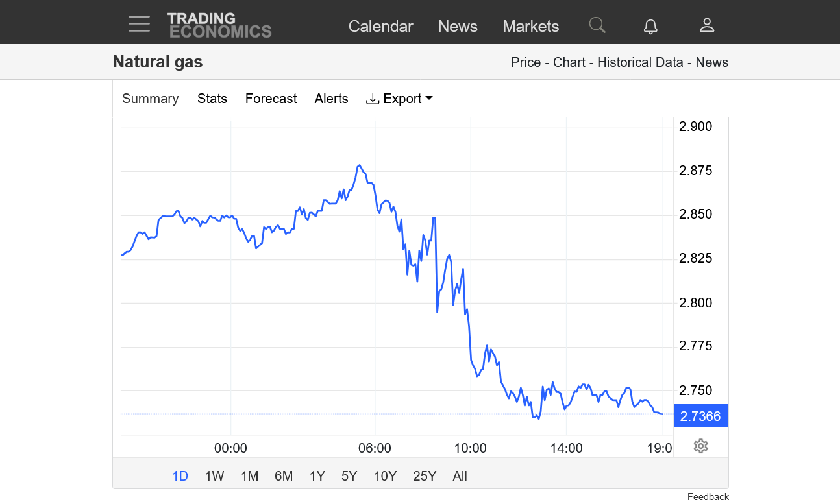The width and height of the screenshot is (840, 504).
Task: Open News in the top navigation
Action: coord(458,27)
